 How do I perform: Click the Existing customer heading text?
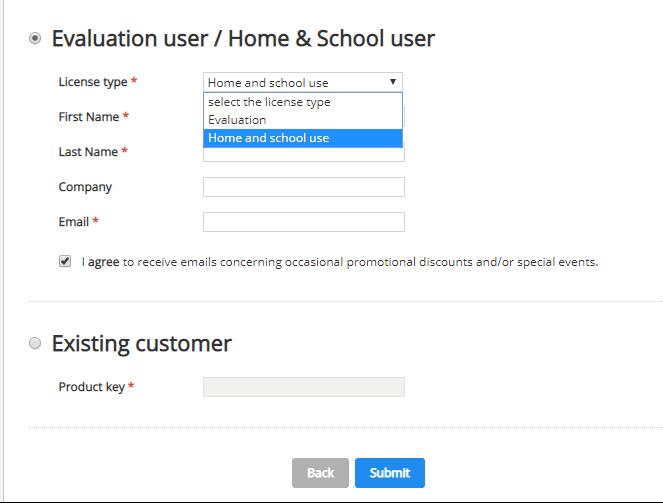(141, 344)
